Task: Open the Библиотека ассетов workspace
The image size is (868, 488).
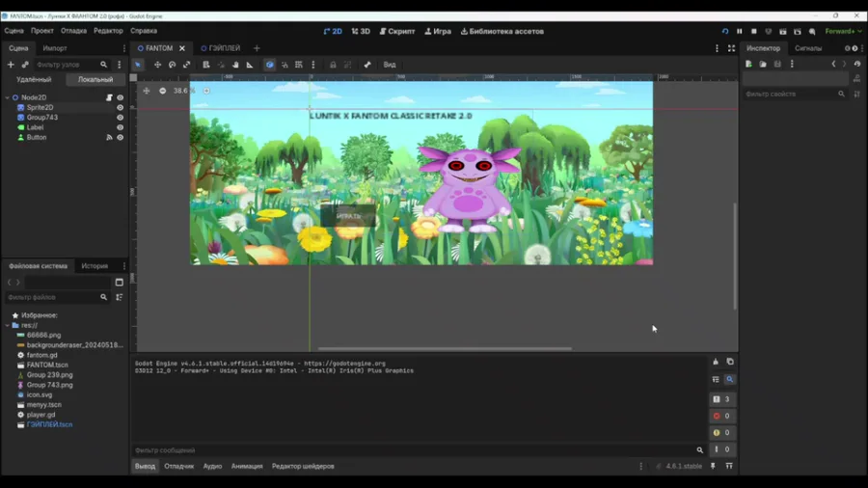Action: [x=502, y=32]
